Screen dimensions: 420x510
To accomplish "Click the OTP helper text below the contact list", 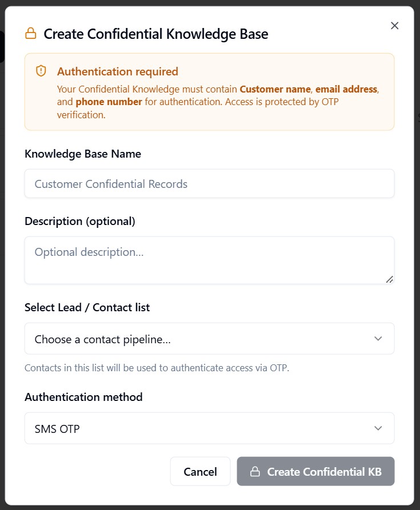I will (x=157, y=368).
